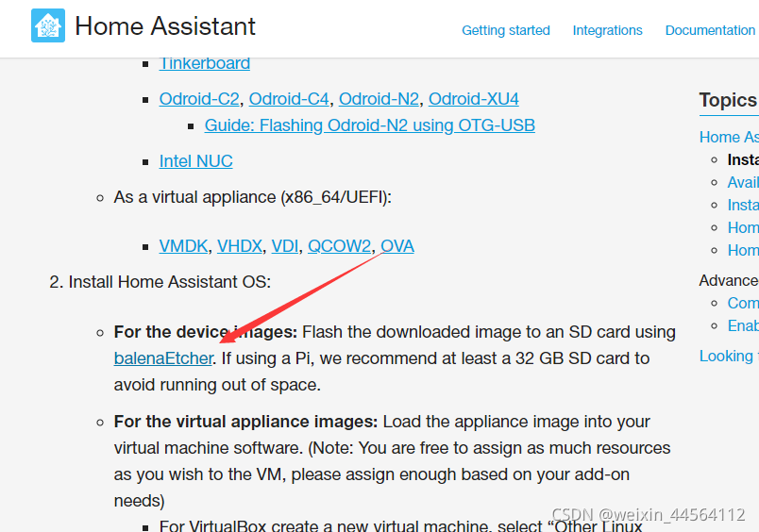759x532 pixels.
Task: Open the Avail… topic in sidebar
Action: point(743,183)
